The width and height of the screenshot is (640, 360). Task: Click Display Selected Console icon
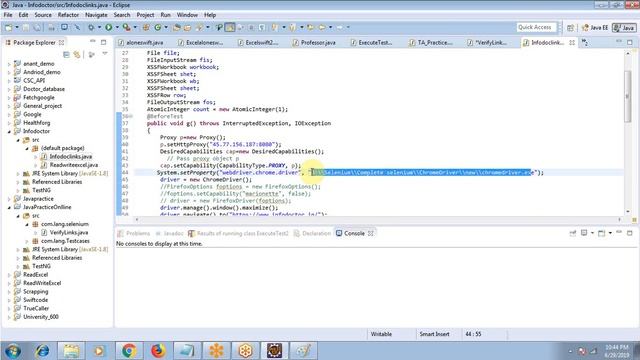[584, 233]
